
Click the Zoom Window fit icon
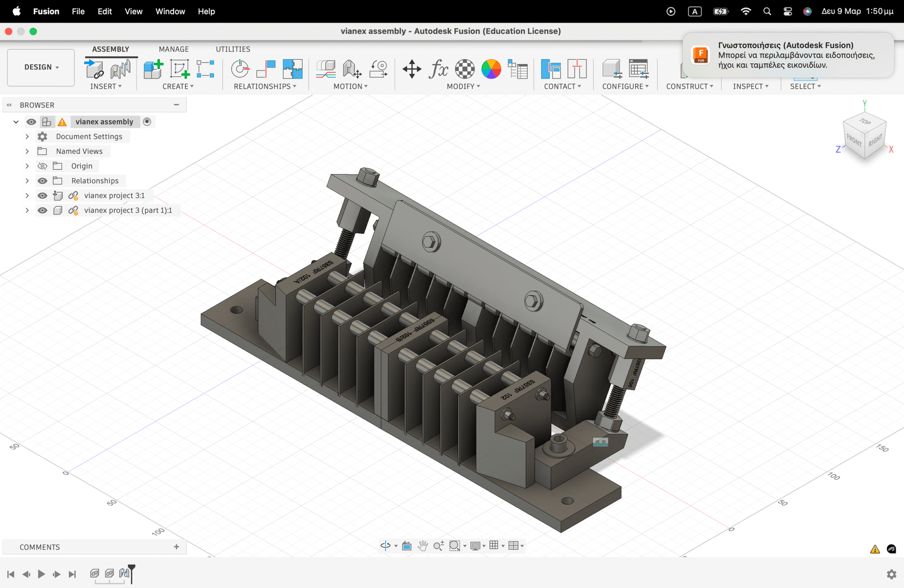pos(455,546)
